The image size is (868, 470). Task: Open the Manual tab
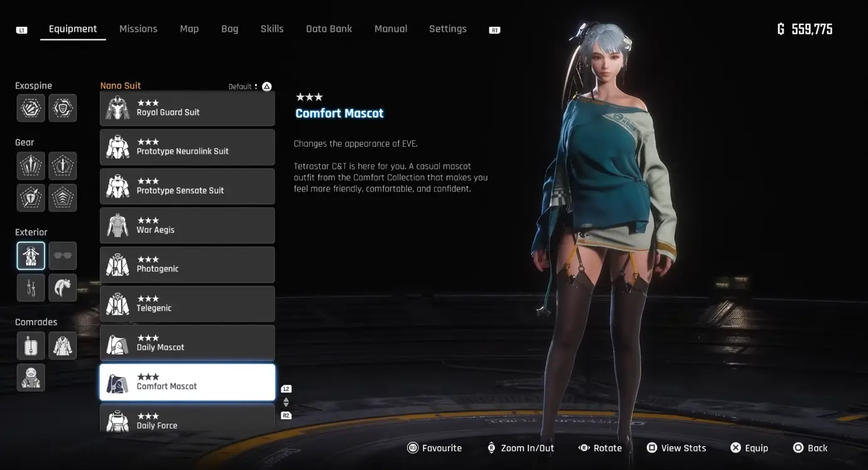391,29
